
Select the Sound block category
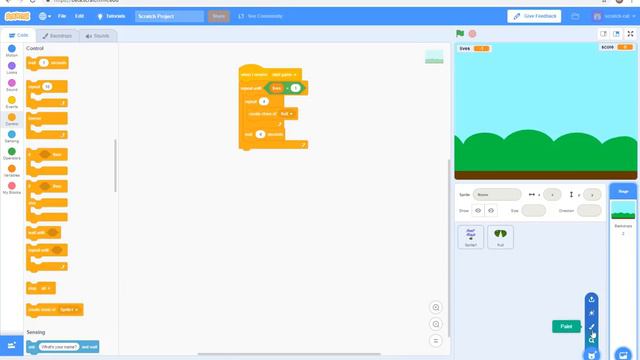[12, 85]
